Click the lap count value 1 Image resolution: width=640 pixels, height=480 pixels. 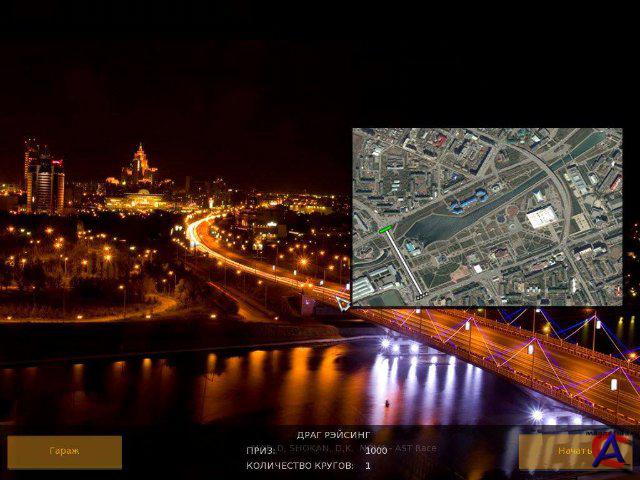pyautogui.click(x=367, y=466)
